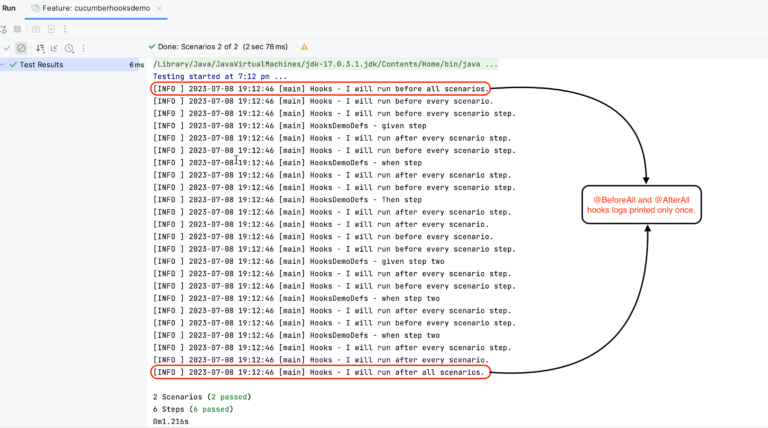The width and height of the screenshot is (768, 428).
Task: Collapse the Test Results tree node
Action: [3, 65]
